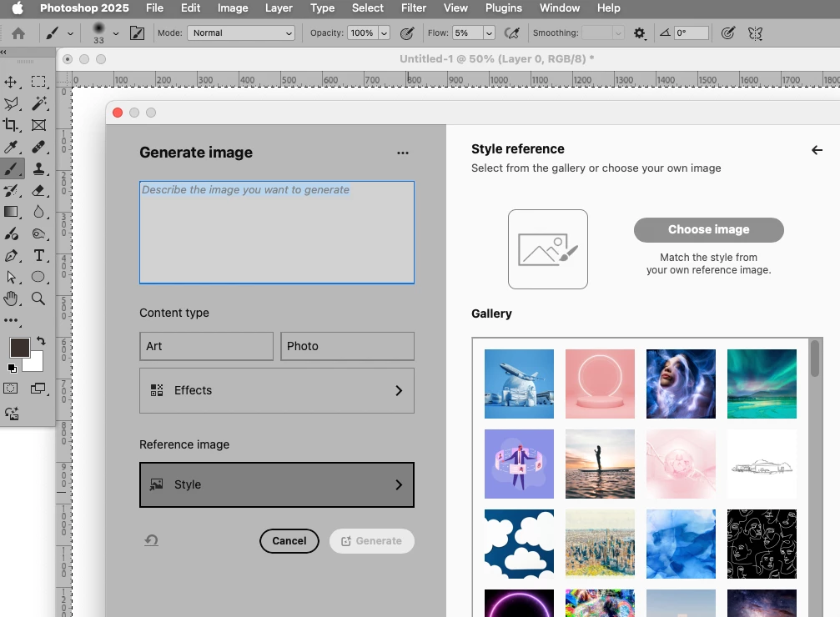840x617 pixels.
Task: Click the gallery scrollbar thumb
Action: coord(815,359)
